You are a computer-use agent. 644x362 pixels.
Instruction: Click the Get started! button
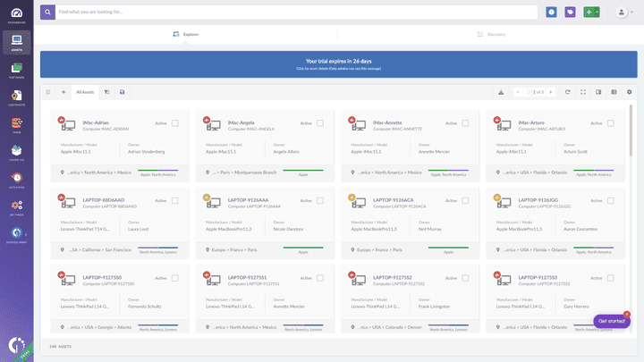coord(612,321)
